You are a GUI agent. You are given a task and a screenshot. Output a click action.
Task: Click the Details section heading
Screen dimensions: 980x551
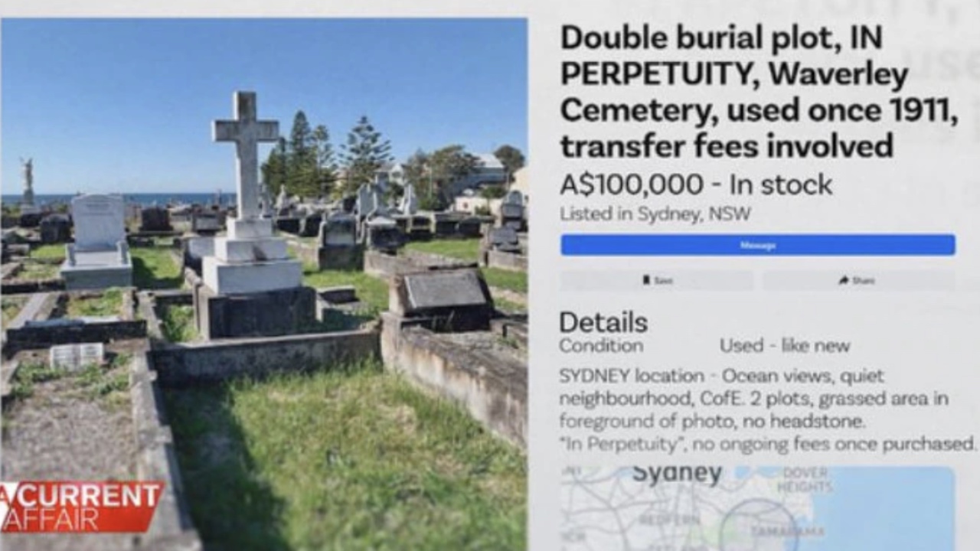pos(603,322)
